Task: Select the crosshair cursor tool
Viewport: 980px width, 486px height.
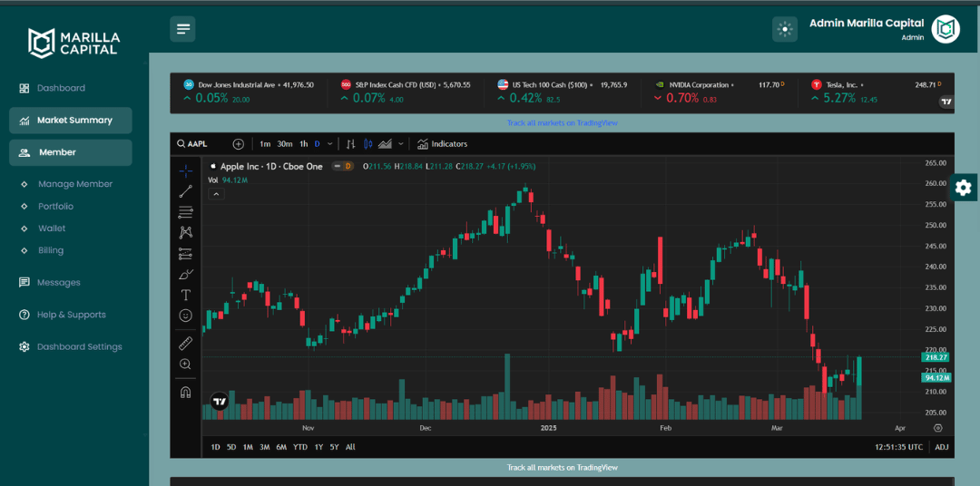Action: point(186,170)
